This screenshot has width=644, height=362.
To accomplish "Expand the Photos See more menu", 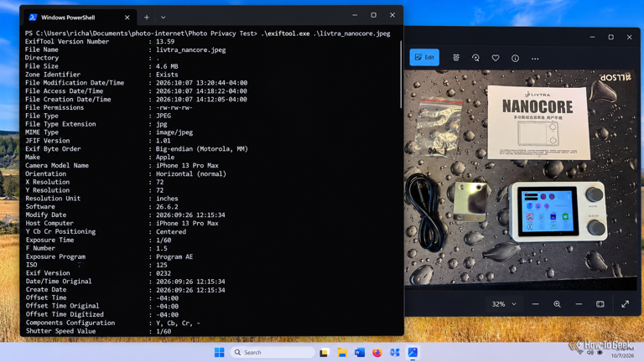I will pos(535,59).
